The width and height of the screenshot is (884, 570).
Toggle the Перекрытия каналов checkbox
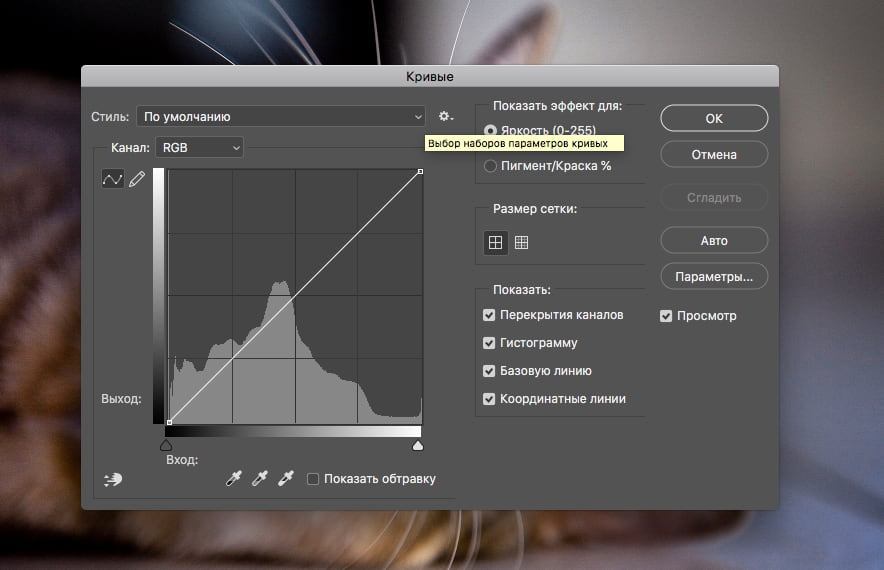[489, 315]
